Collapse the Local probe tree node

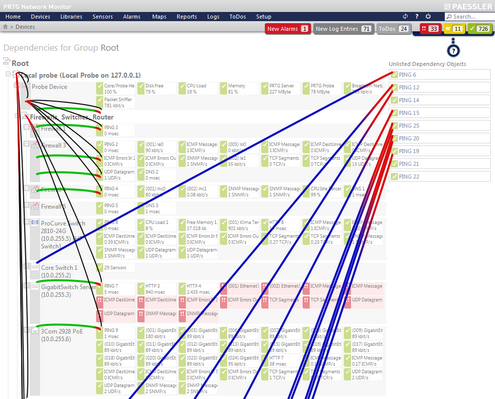pyautogui.click(x=8, y=74)
